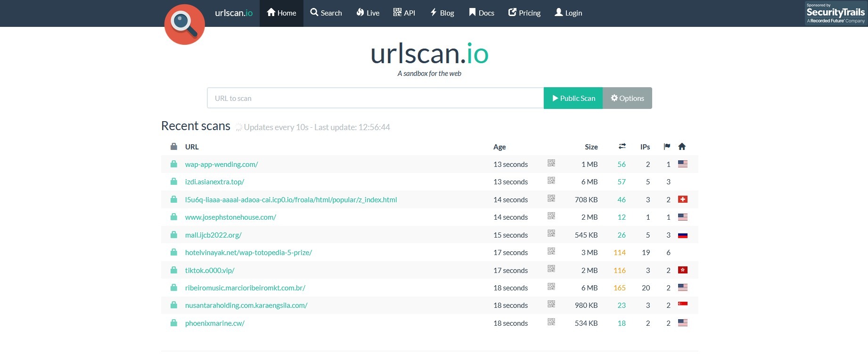This screenshot has width=868, height=355.
Task: Click QR code icon for izdi.asianextra.top
Action: [551, 181]
